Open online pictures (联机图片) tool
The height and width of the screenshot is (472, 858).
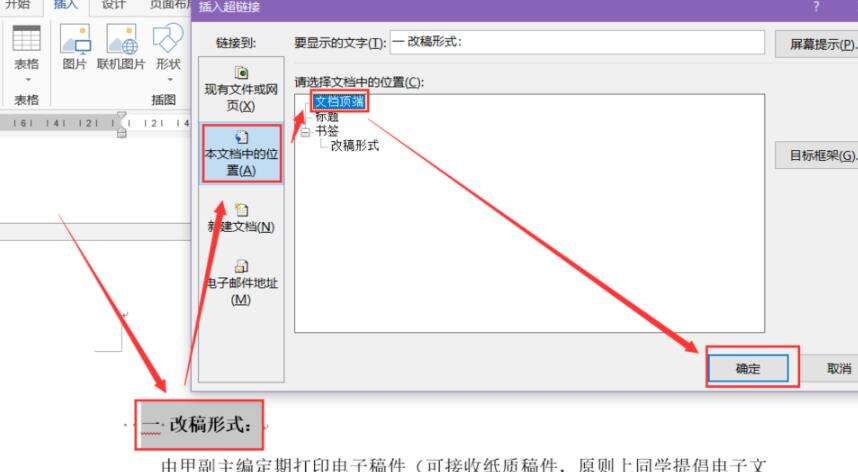pos(121,48)
